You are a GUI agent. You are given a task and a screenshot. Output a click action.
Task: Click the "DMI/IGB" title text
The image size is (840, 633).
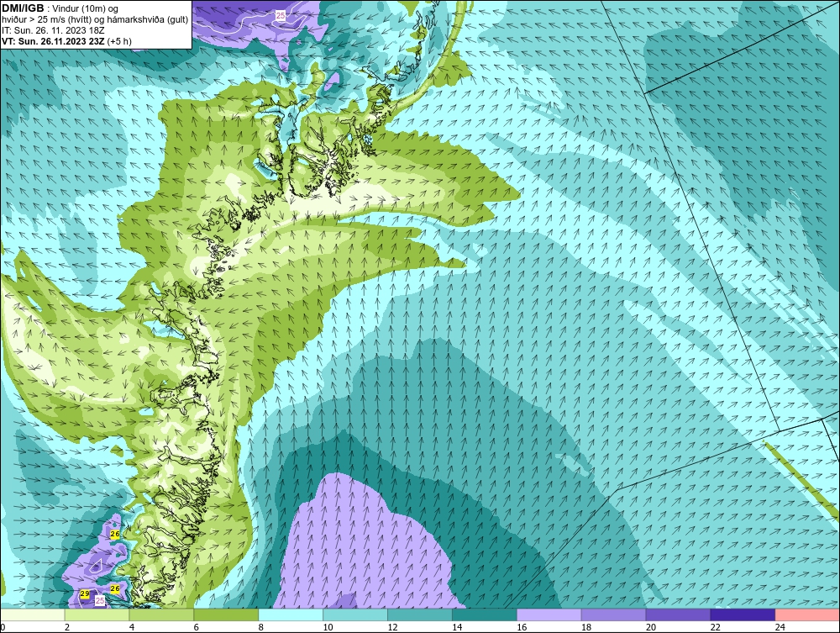[23, 8]
